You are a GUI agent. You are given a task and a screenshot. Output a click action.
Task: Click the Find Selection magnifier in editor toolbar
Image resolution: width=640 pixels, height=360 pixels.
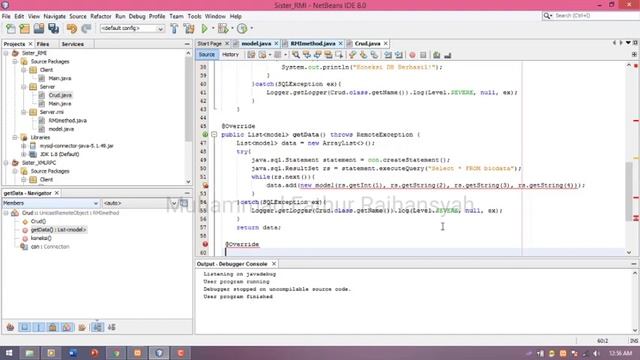pos(296,55)
